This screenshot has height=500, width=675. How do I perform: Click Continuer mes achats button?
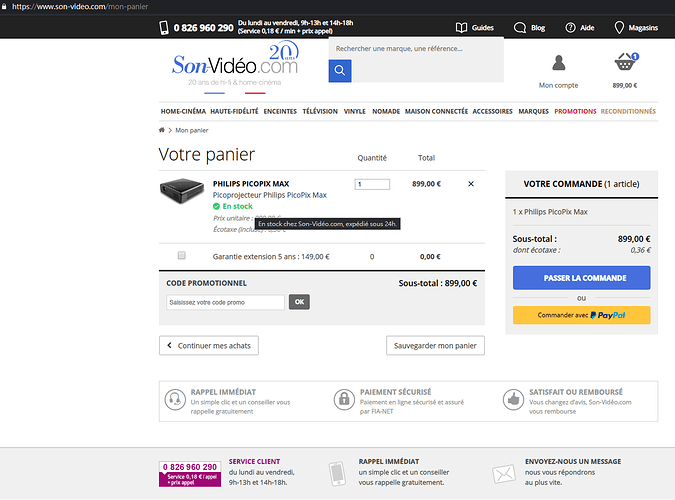pos(209,345)
